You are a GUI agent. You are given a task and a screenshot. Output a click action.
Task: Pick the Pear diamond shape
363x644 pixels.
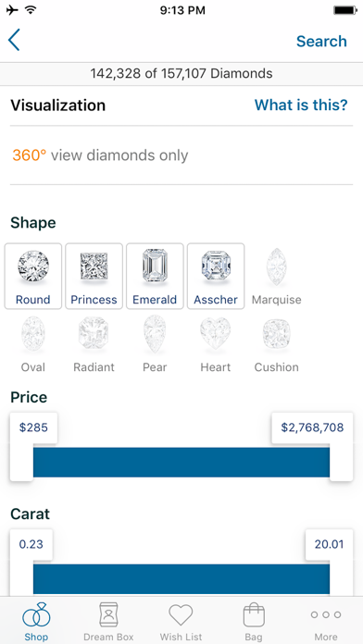tap(155, 344)
